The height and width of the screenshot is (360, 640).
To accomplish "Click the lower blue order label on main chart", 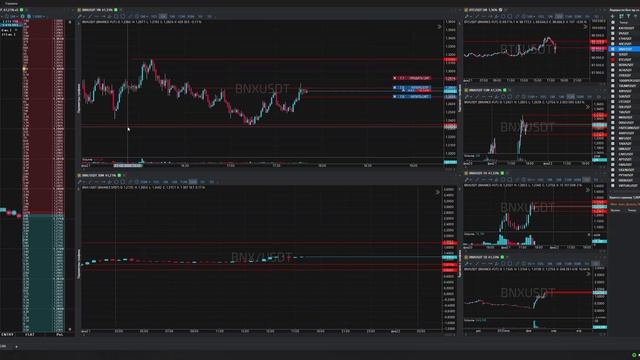I will (413, 97).
